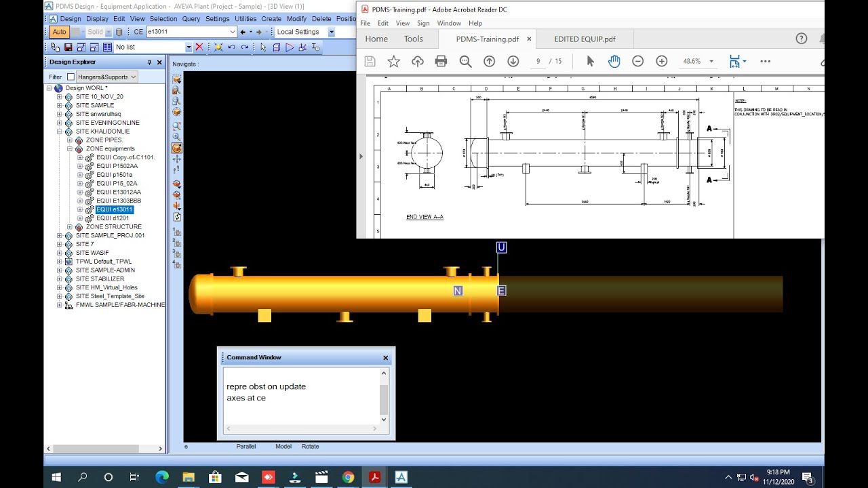Click the E axis marker in 3D view
The height and width of the screenshot is (488, 868).
tap(501, 291)
